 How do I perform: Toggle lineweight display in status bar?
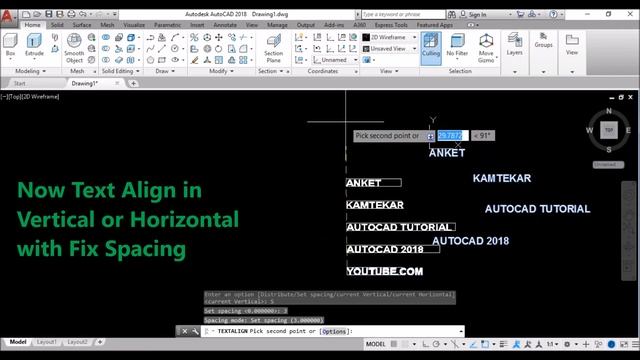[503, 344]
